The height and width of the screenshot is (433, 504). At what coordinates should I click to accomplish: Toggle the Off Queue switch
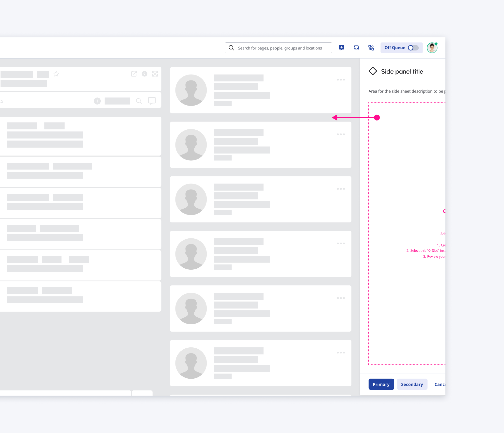(413, 48)
